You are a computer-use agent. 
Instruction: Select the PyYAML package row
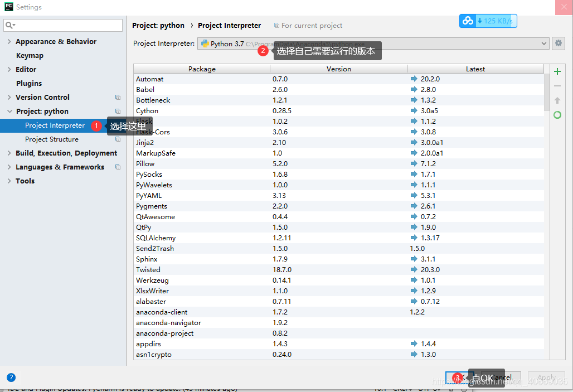[339, 195]
